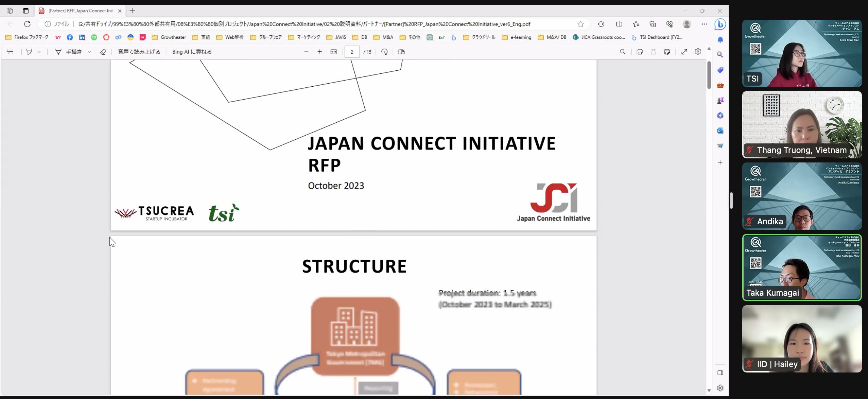
Task: Enter full screen with the expand arrows
Action: (684, 52)
